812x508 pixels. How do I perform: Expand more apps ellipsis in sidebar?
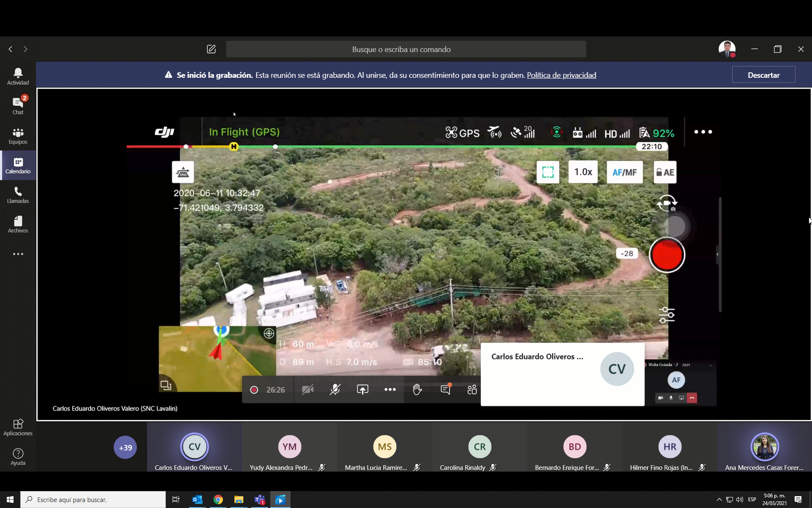[18, 254]
